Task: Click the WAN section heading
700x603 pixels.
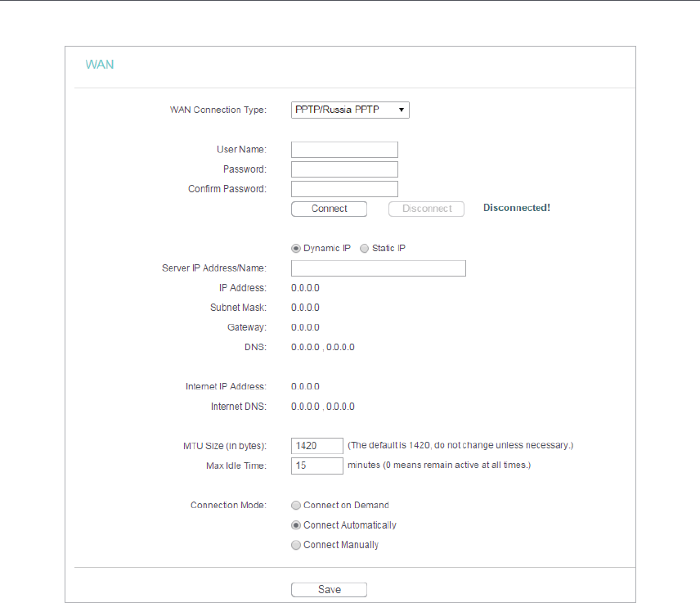Action: click(100, 65)
